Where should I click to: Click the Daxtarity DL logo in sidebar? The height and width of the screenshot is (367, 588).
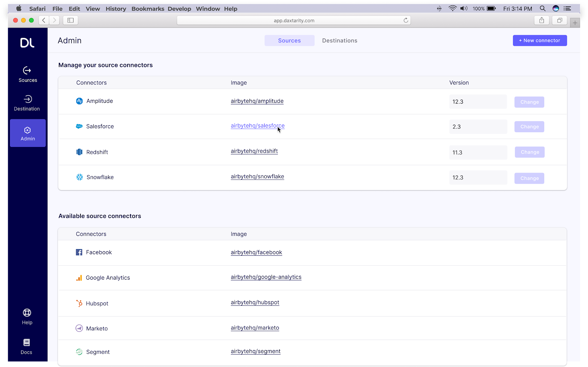[x=27, y=43]
